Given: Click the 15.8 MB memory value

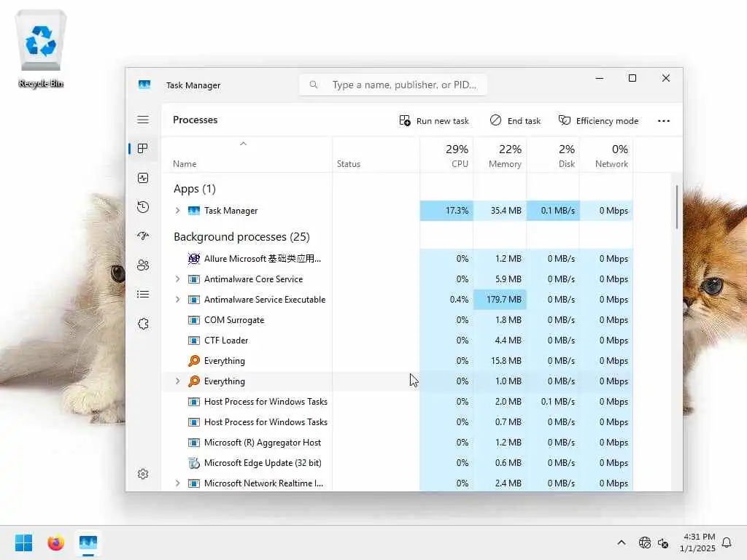Looking at the screenshot, I should click(506, 361).
